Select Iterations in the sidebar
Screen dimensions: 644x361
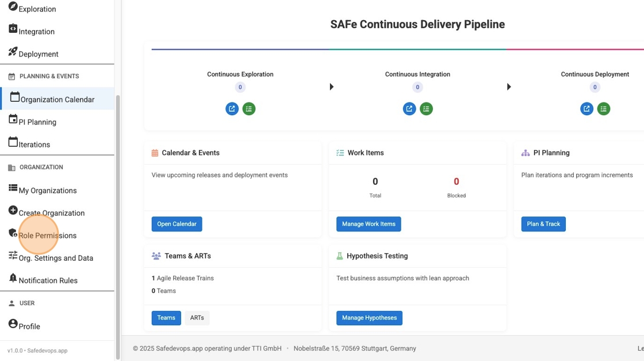click(33, 145)
